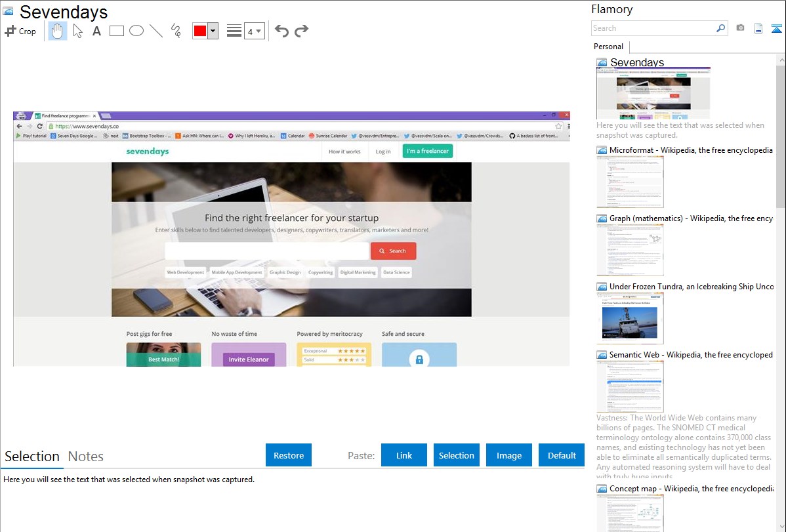Select the ellipse shape tool
786x532 pixels.
[x=136, y=31]
